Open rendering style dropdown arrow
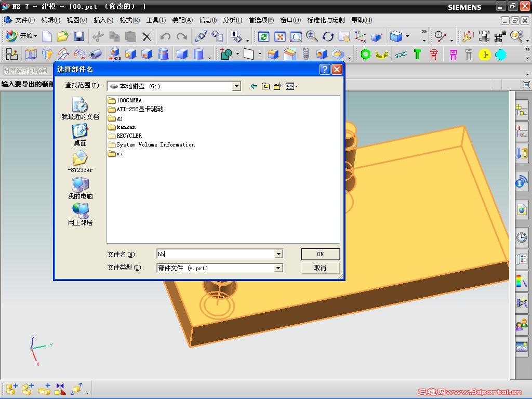 pyautogui.click(x=407, y=36)
